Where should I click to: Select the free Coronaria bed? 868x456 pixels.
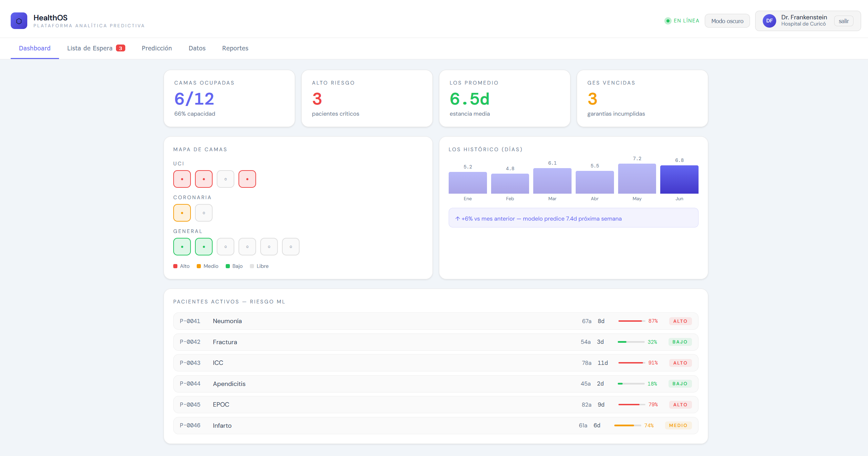[204, 213]
